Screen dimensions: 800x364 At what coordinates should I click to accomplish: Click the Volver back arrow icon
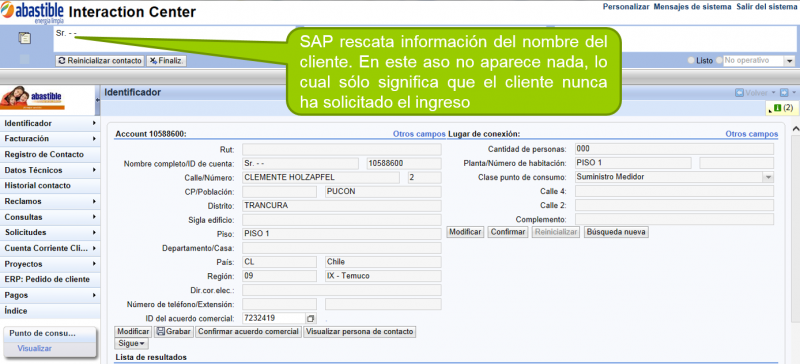coord(739,93)
